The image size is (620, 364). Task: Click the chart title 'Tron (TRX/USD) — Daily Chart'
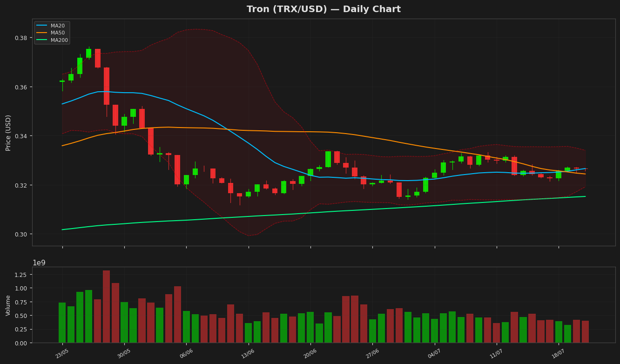tap(323, 9)
